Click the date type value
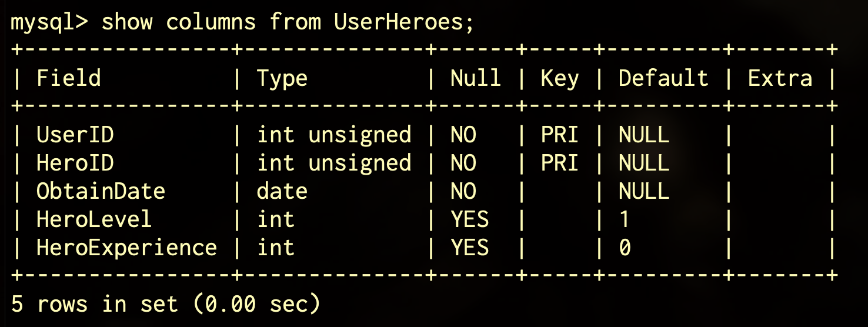Screen dimensions: 868x327 (282, 191)
